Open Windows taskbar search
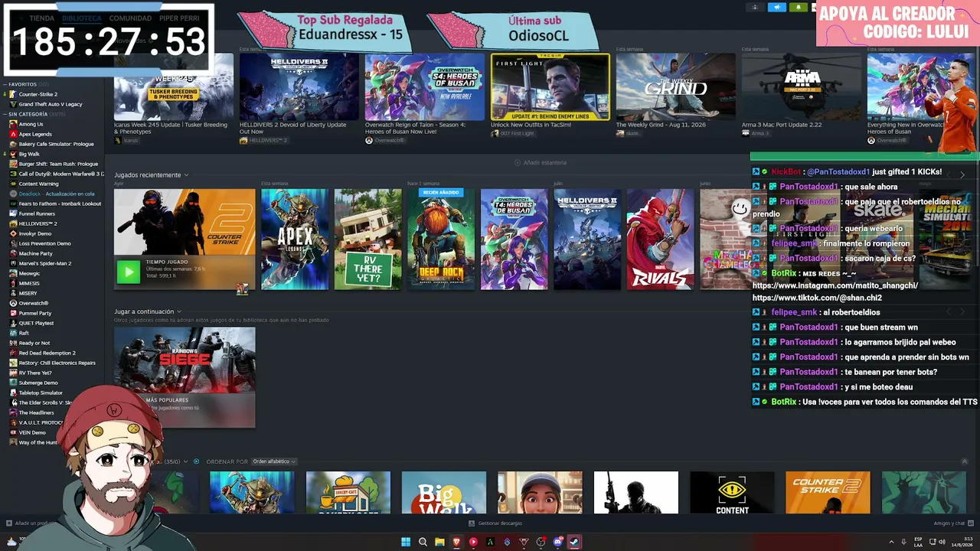The height and width of the screenshot is (551, 980). [423, 542]
